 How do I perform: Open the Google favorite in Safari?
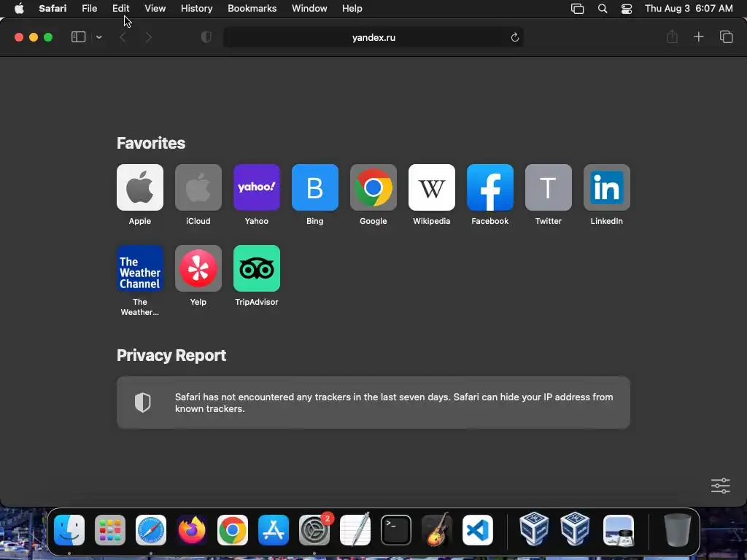tap(373, 187)
